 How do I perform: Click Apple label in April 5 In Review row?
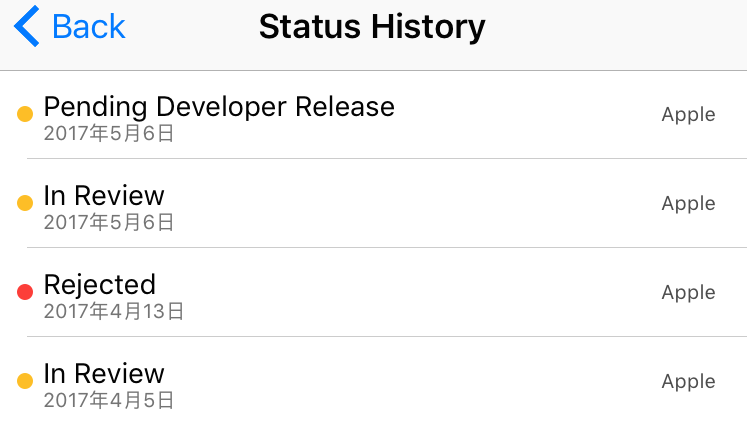[688, 381]
